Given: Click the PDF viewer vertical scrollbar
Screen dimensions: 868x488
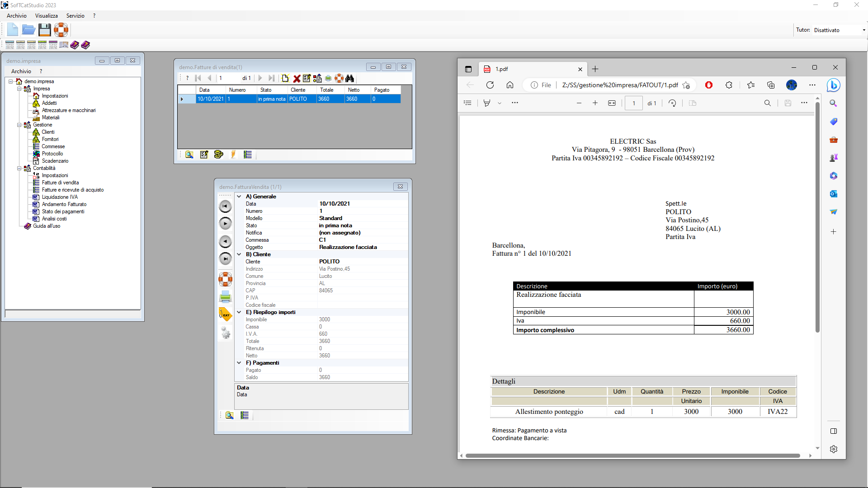Looking at the screenshot, I should (x=817, y=217).
